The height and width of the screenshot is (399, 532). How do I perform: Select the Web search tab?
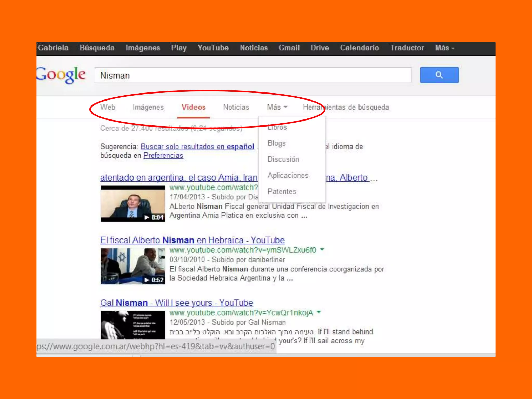pos(108,107)
